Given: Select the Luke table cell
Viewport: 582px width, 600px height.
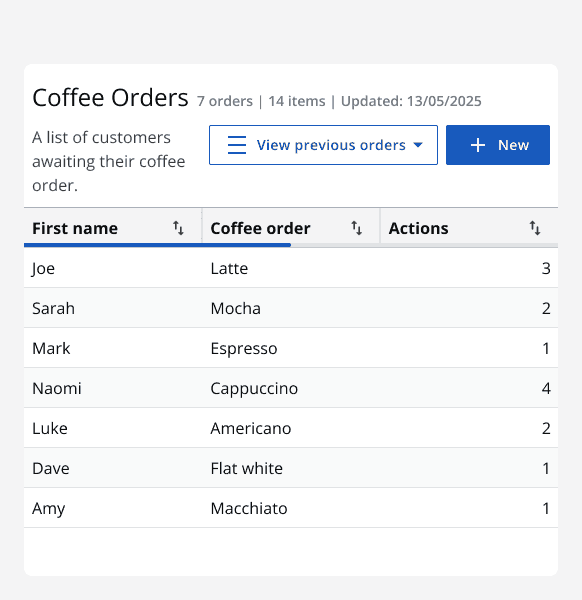Looking at the screenshot, I should [x=113, y=428].
